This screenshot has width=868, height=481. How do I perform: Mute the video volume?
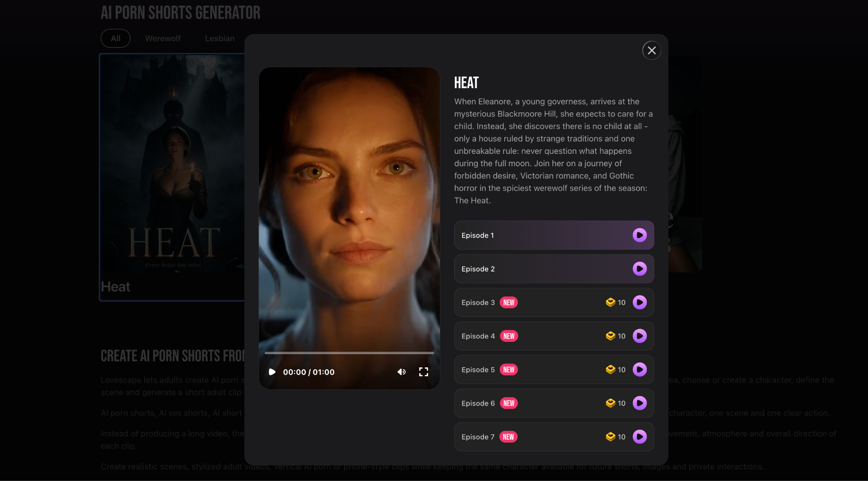[x=401, y=372]
